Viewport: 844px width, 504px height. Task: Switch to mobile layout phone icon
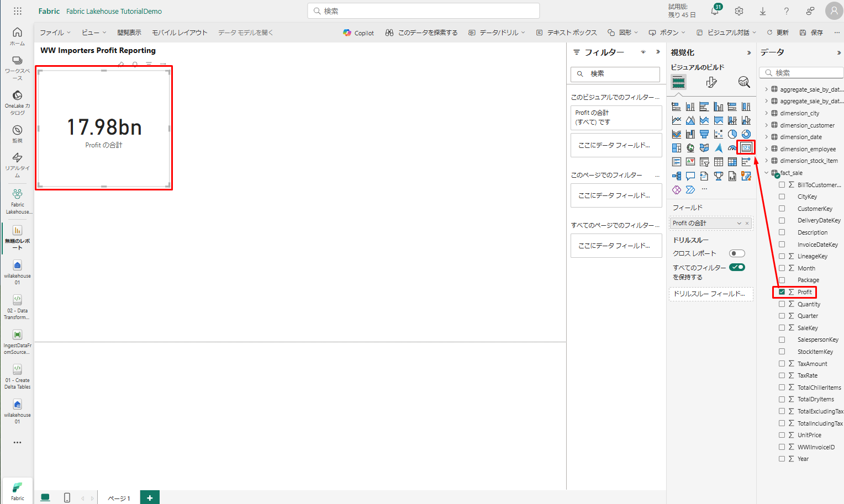click(x=67, y=497)
